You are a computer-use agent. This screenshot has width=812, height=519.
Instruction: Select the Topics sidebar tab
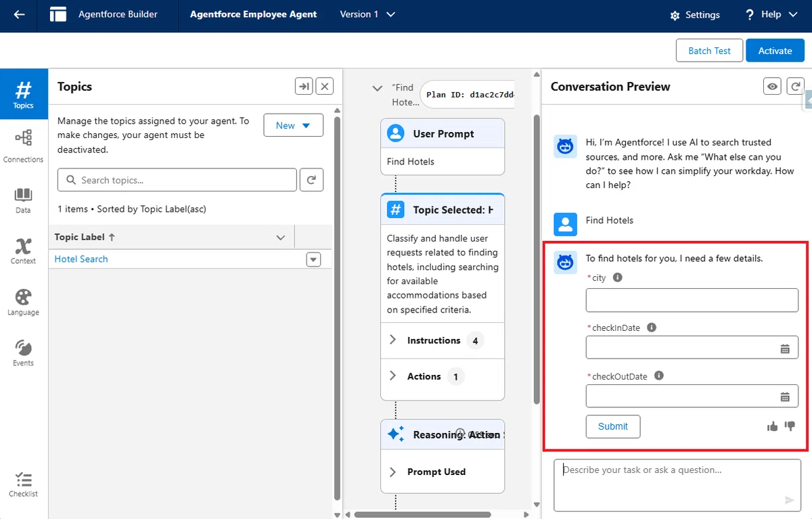(24, 95)
